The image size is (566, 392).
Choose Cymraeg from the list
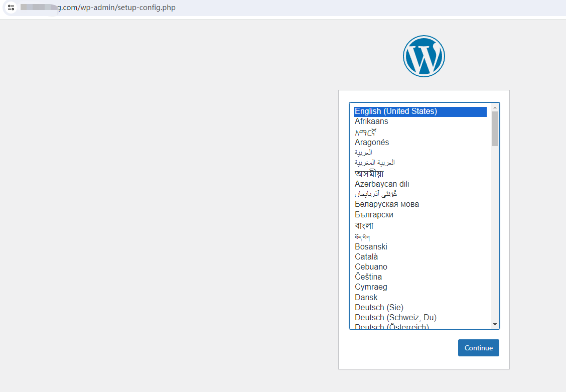tap(420, 287)
